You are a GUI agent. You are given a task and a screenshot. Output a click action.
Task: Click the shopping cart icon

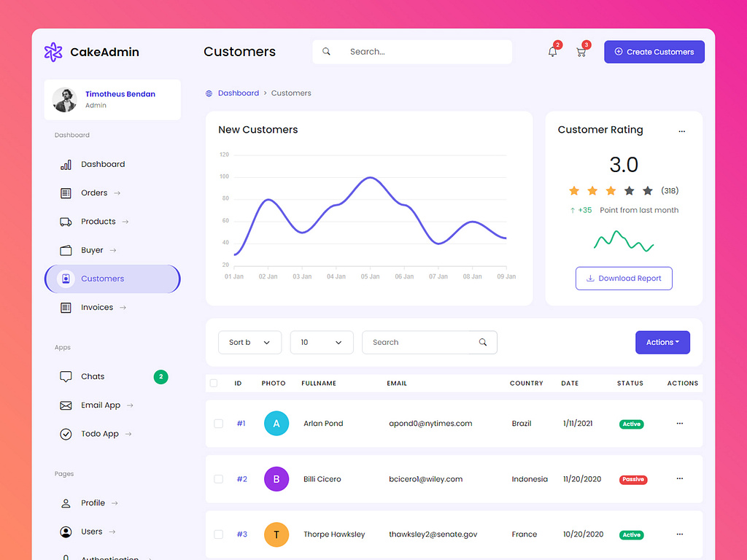tap(581, 52)
